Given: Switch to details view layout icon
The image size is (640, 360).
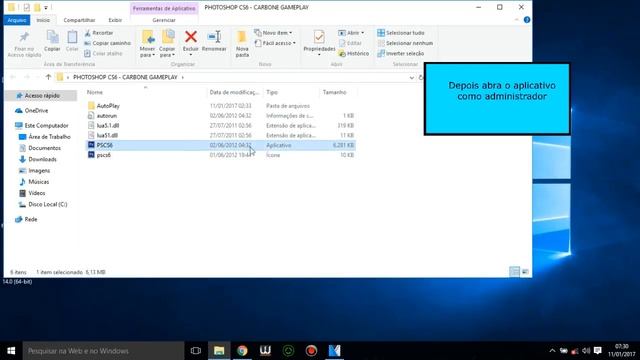Looking at the screenshot, I should (x=514, y=271).
